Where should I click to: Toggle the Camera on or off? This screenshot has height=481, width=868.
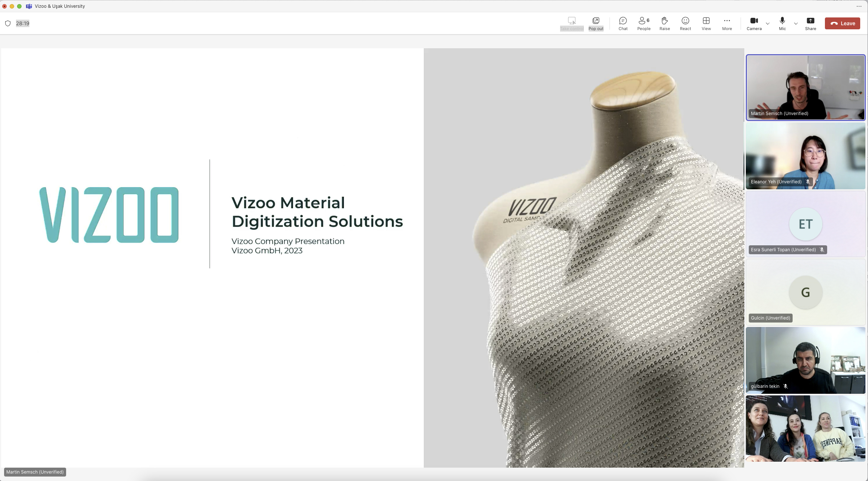pos(754,23)
